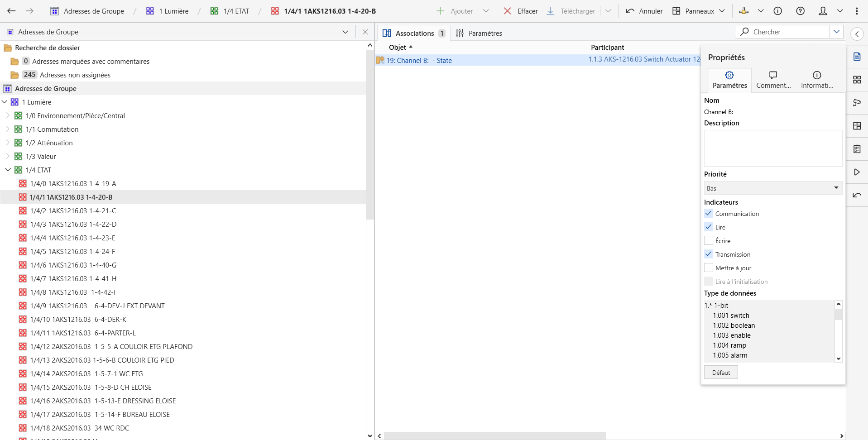Expand the 1/0 Environnement/Pièce/Central node
This screenshot has height=440, width=868.
coord(8,115)
